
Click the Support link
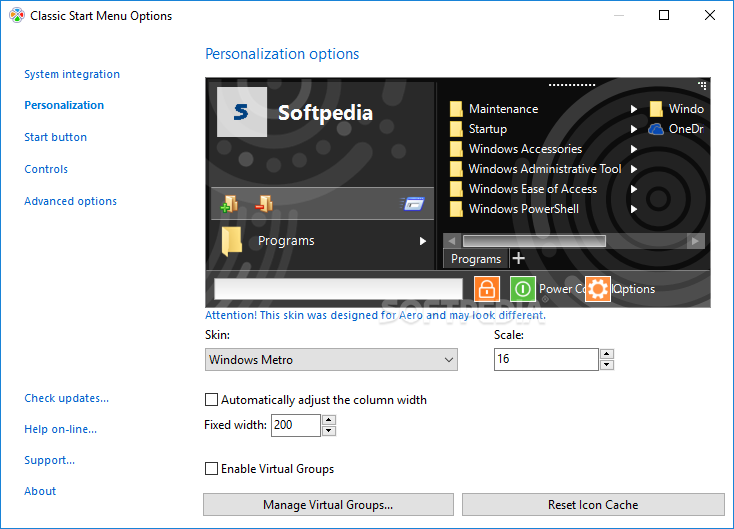(x=50, y=460)
